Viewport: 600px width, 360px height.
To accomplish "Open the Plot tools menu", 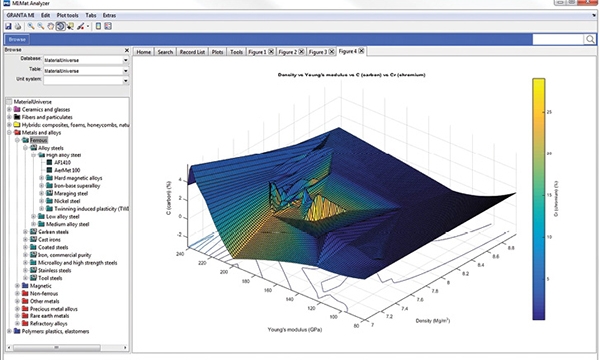I will 67,15.
